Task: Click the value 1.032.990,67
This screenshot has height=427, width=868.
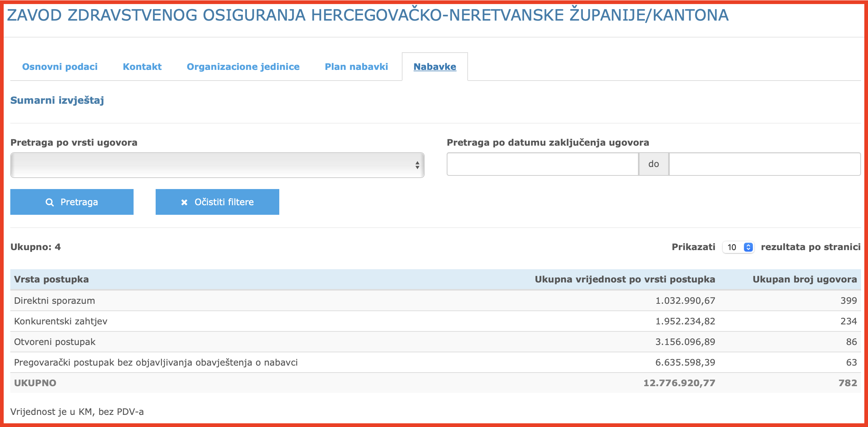Action: [x=685, y=301]
